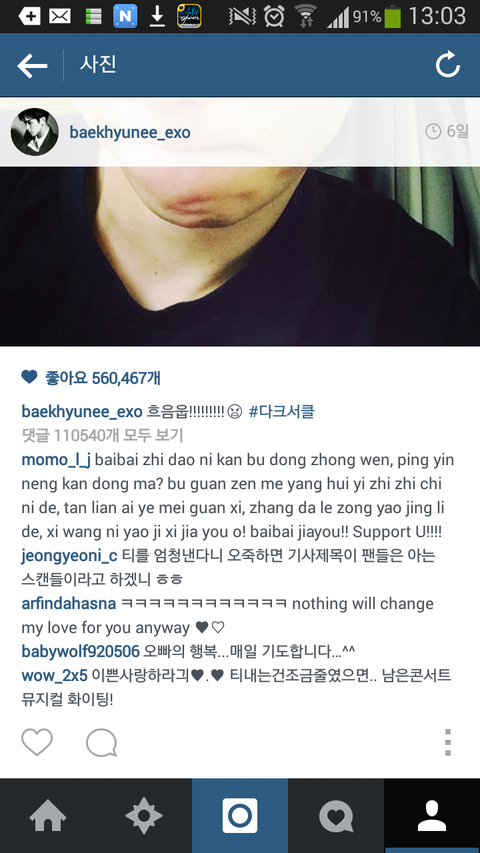Like the post with the heart outline
The image size is (480, 853).
point(37,743)
